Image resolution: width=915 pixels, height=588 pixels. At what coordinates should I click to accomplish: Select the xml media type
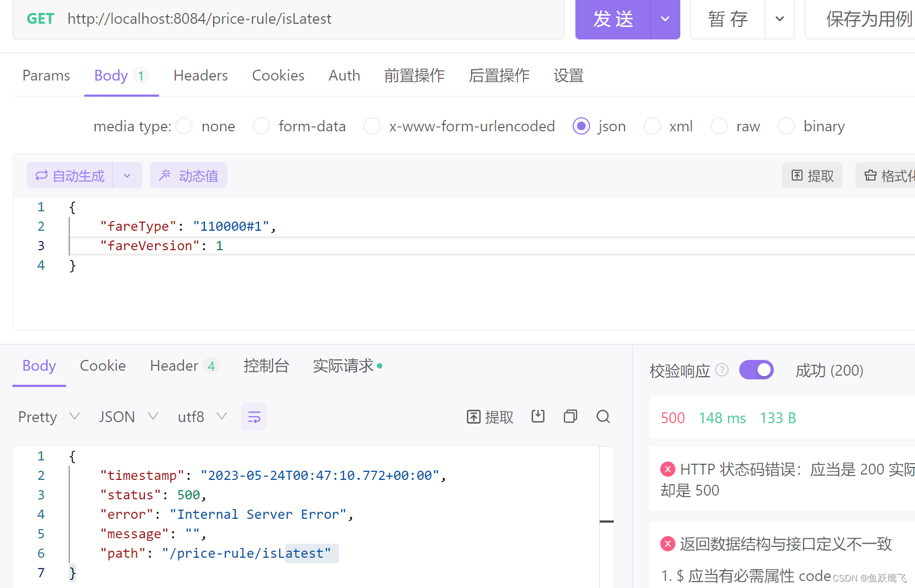(x=652, y=126)
